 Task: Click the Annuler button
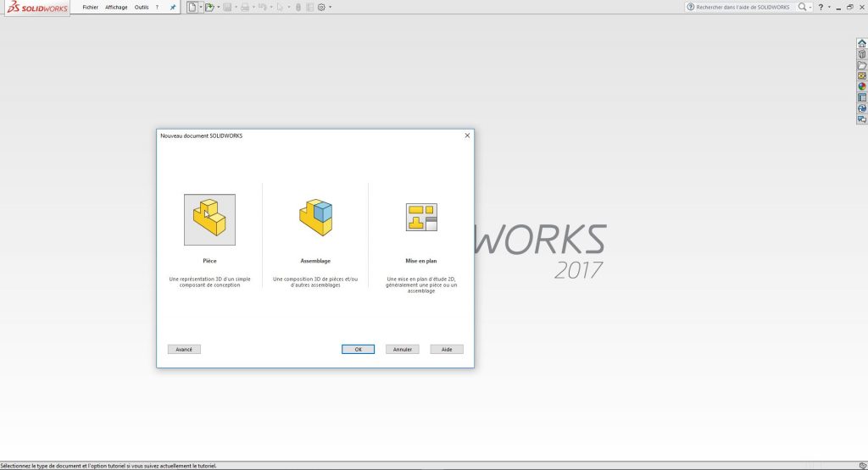click(x=403, y=349)
